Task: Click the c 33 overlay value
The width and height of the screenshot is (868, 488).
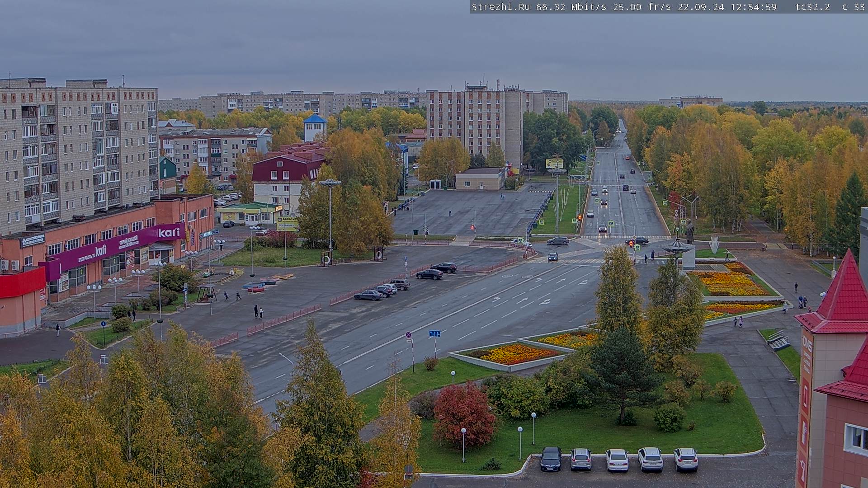Action: pos(853,7)
